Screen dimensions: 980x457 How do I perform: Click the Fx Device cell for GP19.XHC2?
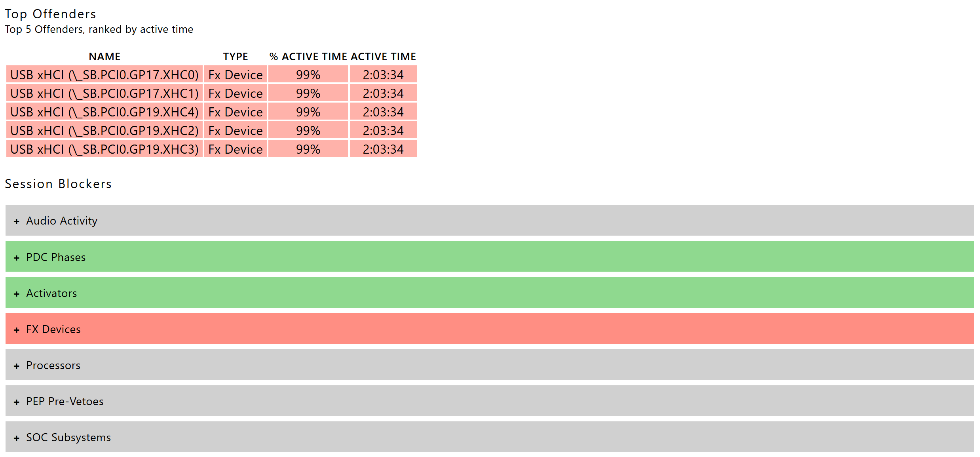236,131
